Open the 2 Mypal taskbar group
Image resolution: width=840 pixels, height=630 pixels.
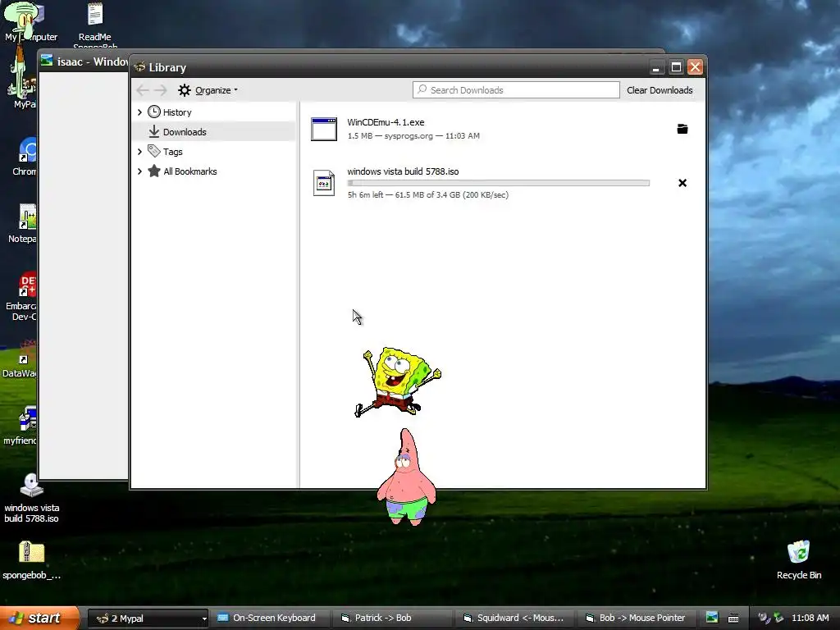(x=148, y=619)
